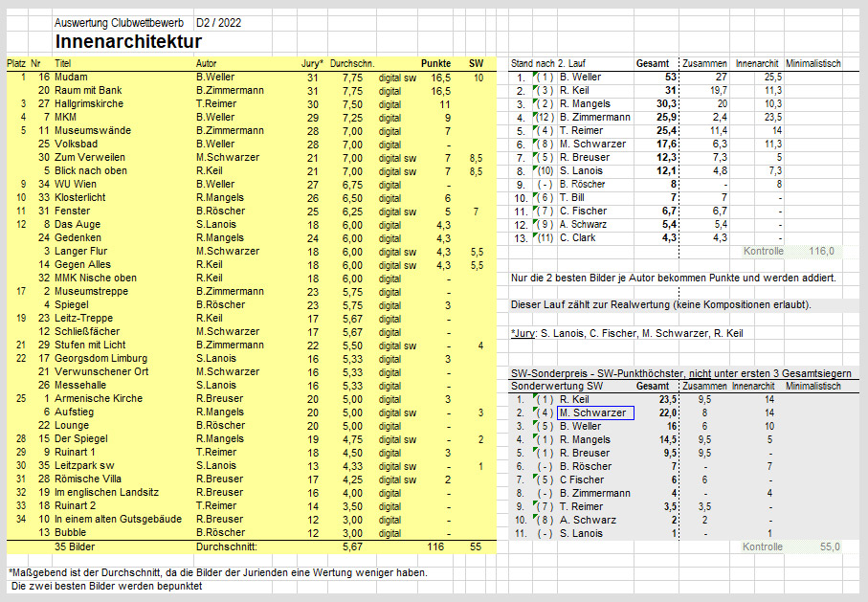
Task: Click the Kontrolle value '116,0'
Action: [821, 251]
